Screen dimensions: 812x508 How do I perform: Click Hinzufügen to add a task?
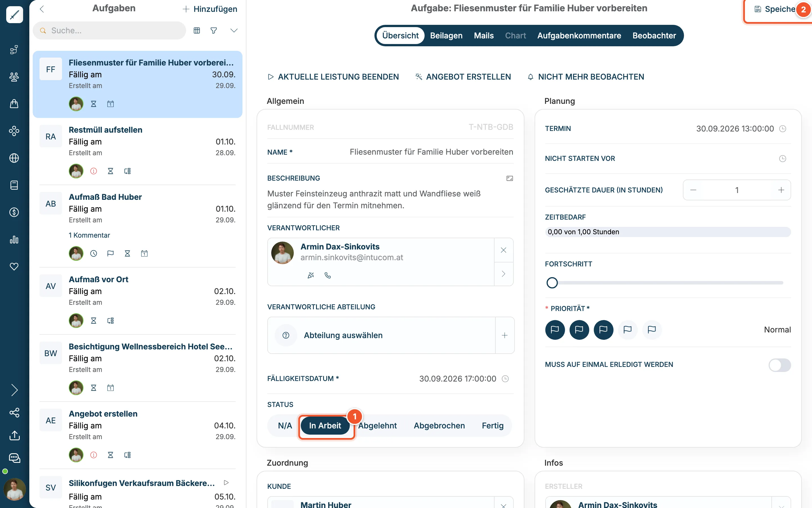coord(210,9)
